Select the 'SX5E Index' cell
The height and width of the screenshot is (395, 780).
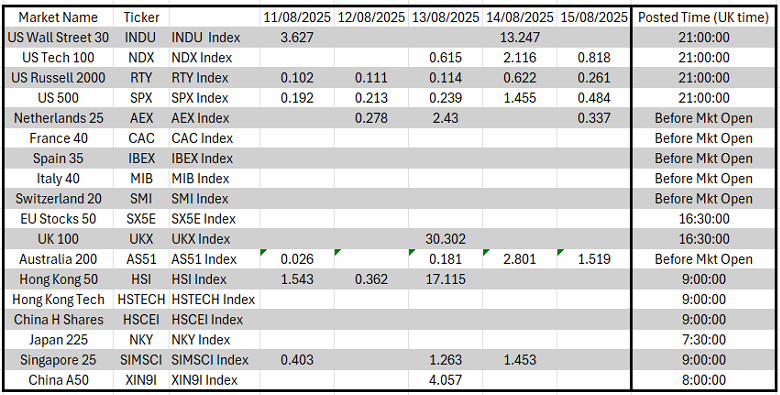tap(214, 219)
